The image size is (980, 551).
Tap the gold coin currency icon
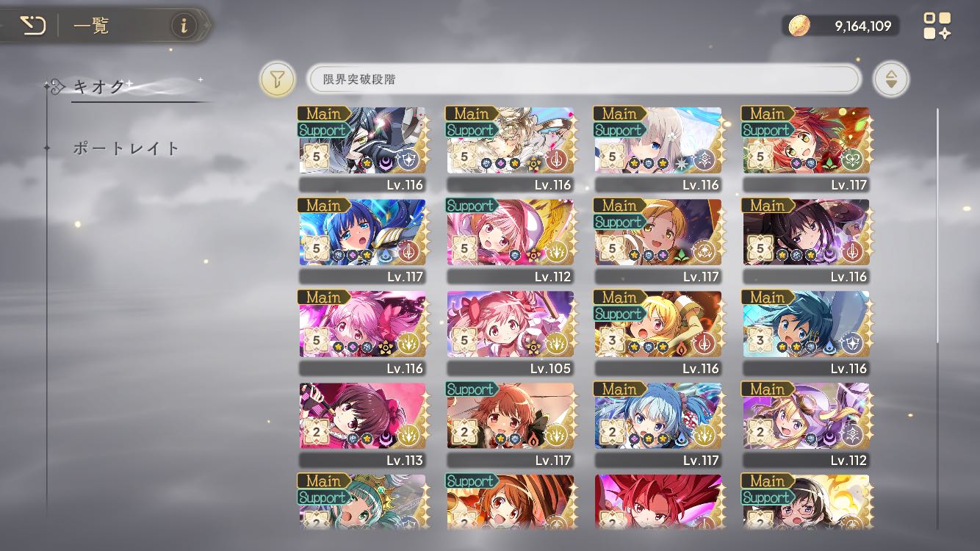pos(799,26)
